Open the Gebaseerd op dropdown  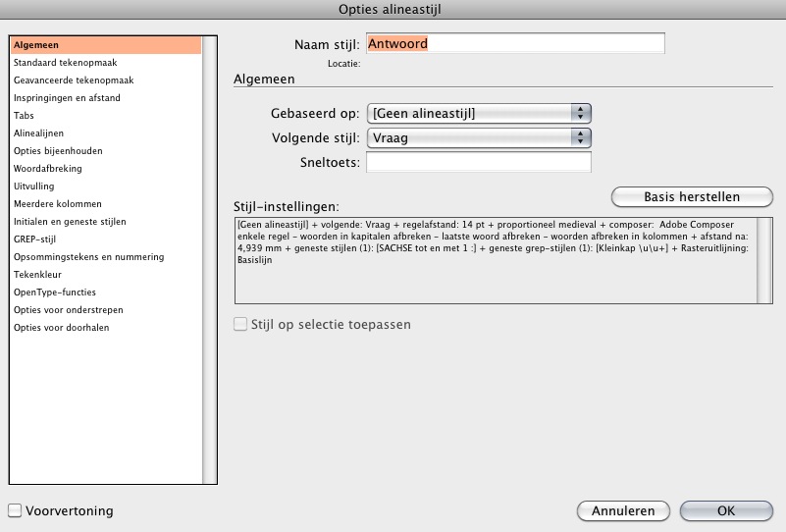pyautogui.click(x=479, y=113)
